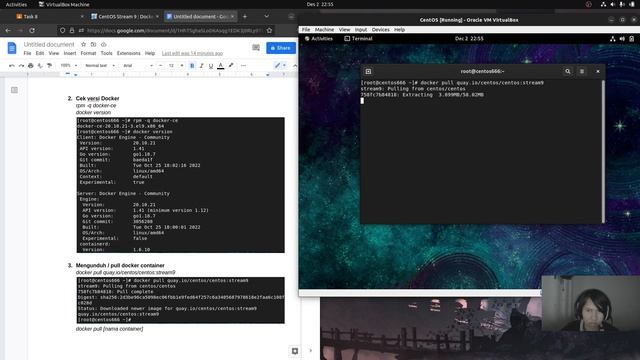The width and height of the screenshot is (640, 360).
Task: Open the CentOS guest clock calendar
Action: click(469, 39)
